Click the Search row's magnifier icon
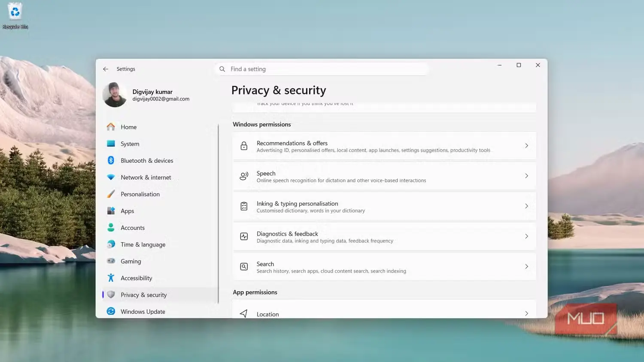Viewport: 644px width, 362px height. 244,267
